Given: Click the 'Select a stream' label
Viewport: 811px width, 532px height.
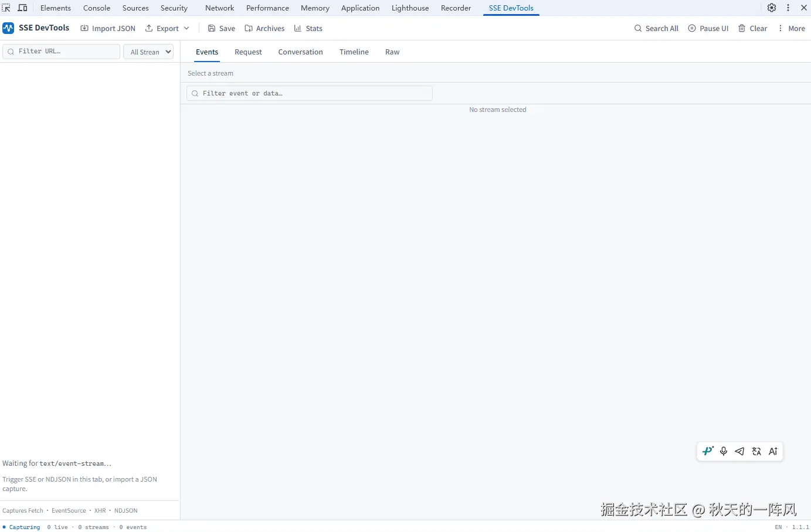Looking at the screenshot, I should click(211, 73).
